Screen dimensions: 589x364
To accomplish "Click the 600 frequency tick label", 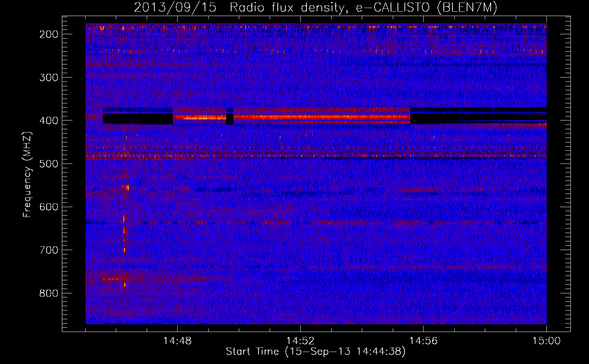I will point(48,207).
